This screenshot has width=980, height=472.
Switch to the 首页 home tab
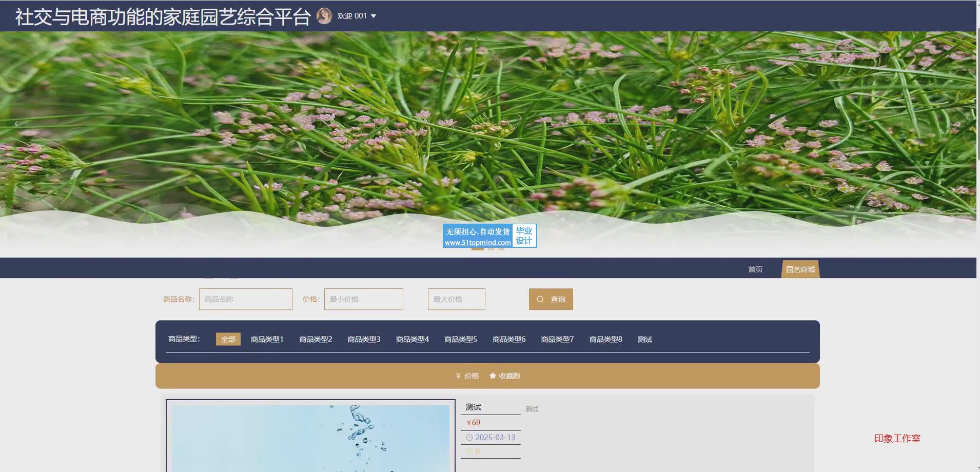point(755,269)
